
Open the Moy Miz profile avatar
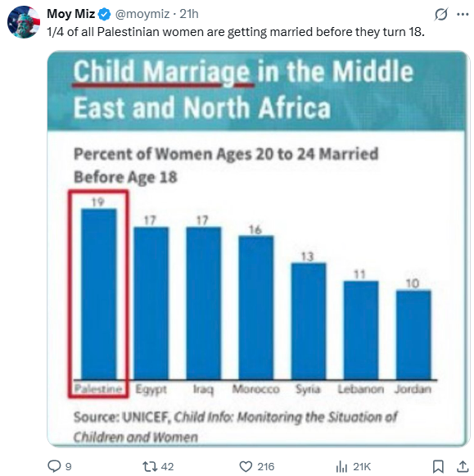pos(24,22)
